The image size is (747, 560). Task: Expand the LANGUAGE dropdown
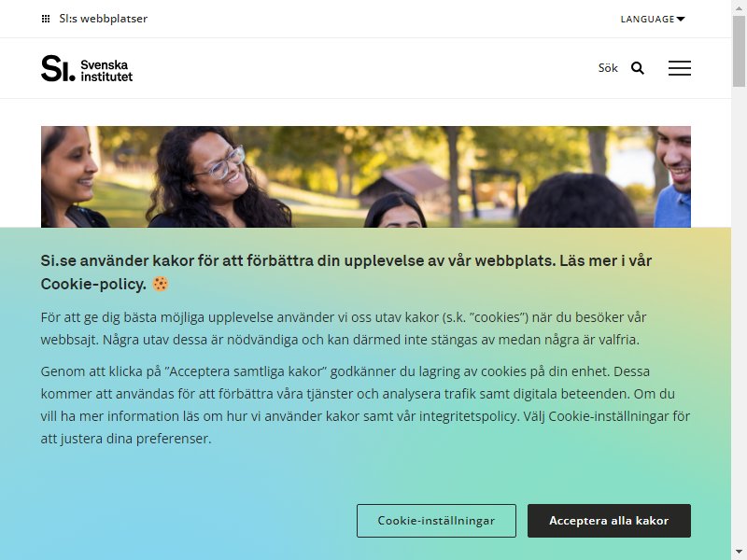(x=652, y=19)
